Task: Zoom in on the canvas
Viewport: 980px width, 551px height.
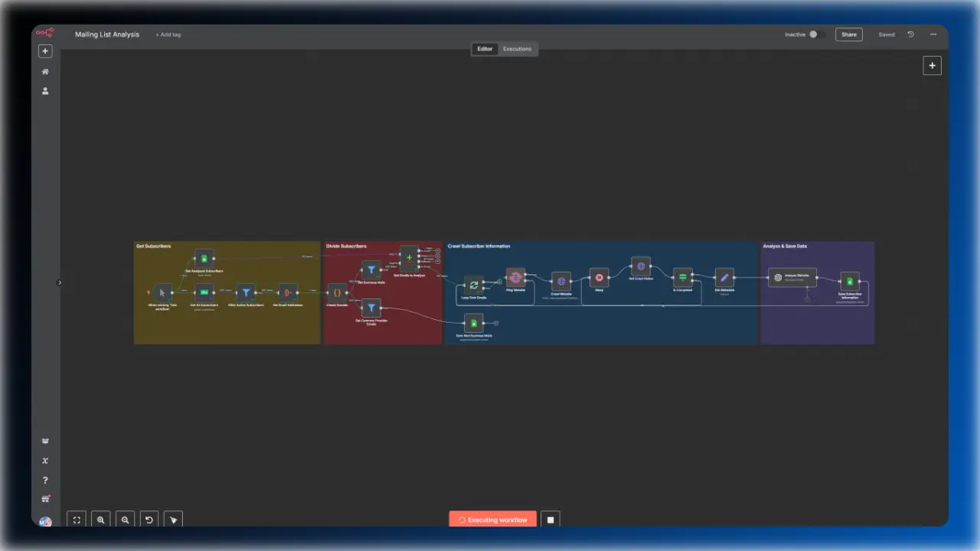Action: (x=101, y=520)
